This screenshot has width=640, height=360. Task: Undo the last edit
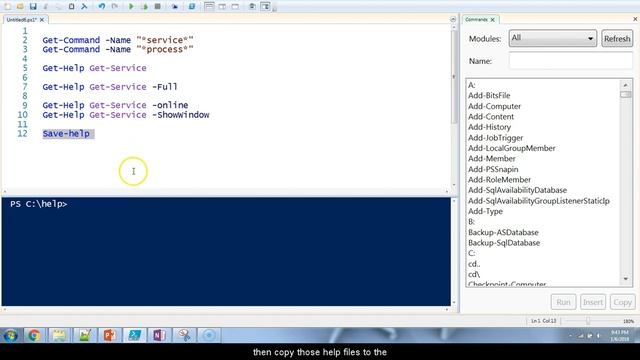pyautogui.click(x=102, y=7)
